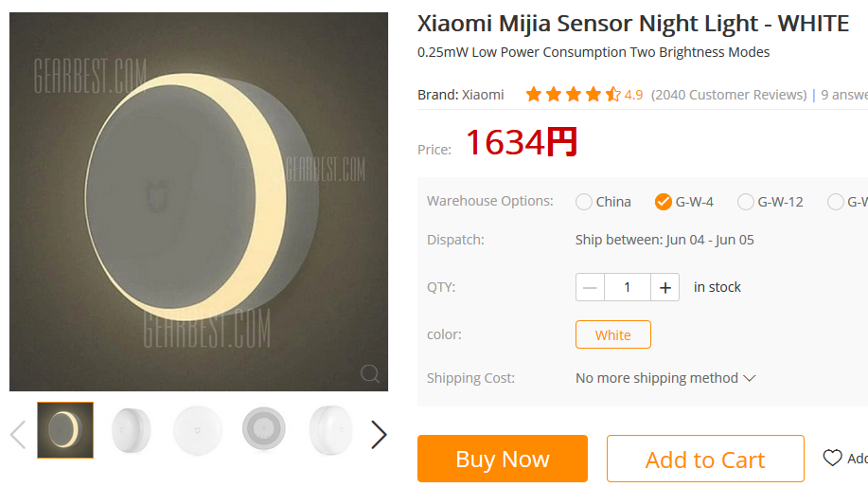The image size is (868, 487).
Task: Select the front view Mi logo thumbnail
Action: (x=198, y=430)
